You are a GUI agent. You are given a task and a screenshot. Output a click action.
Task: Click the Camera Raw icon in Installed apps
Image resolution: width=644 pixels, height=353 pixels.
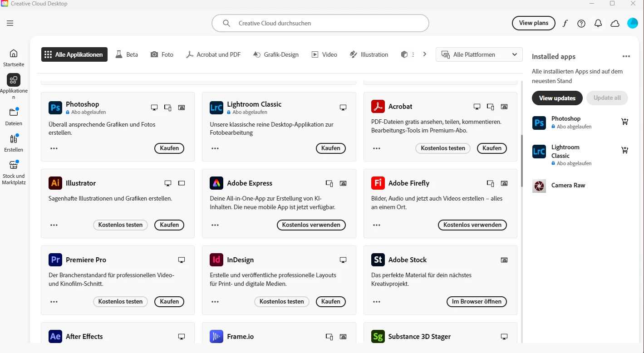539,186
